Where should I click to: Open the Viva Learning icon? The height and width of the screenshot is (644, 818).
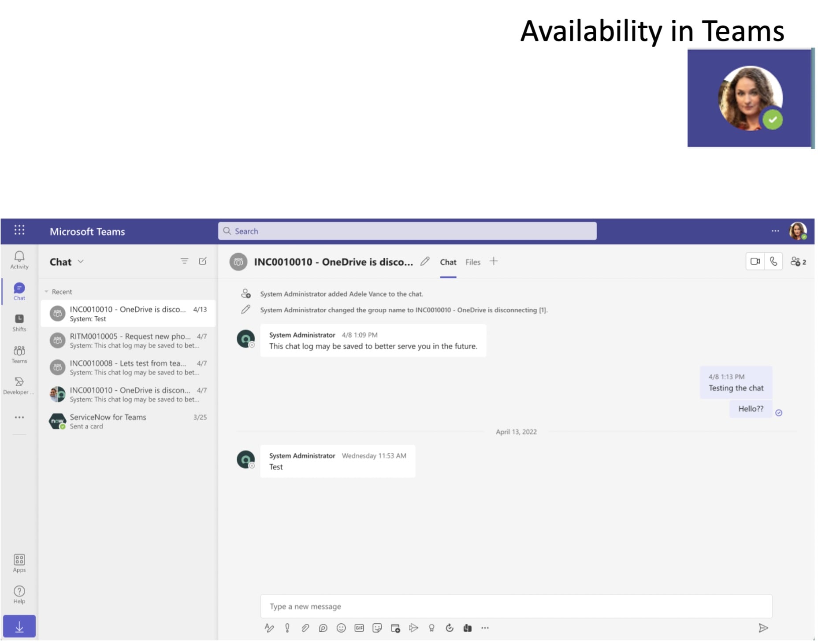tap(468, 628)
